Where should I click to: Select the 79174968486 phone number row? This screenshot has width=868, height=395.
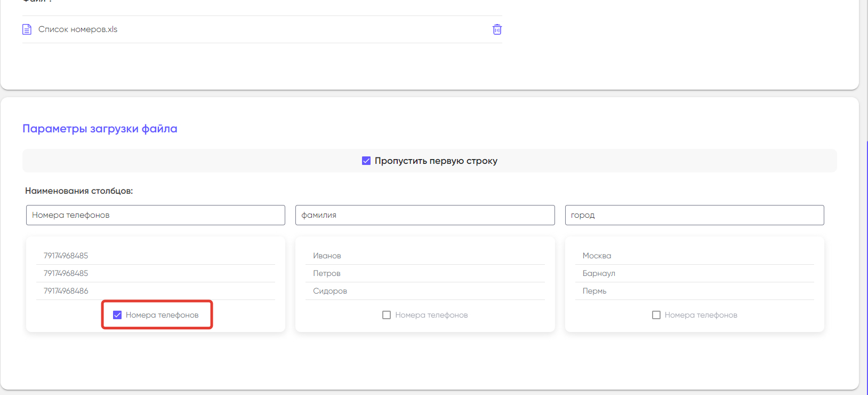[156, 291]
